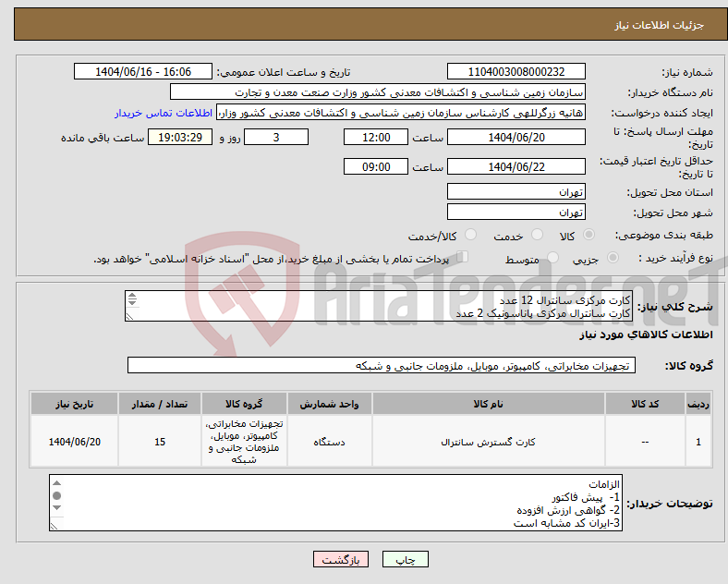Click the row number 1 cell
The image size is (728, 584).
698,442
